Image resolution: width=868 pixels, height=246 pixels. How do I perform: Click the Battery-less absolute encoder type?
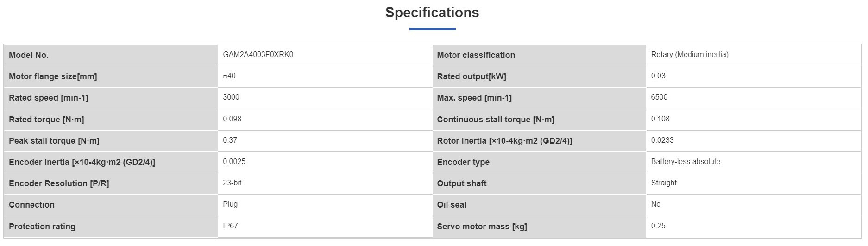686,162
